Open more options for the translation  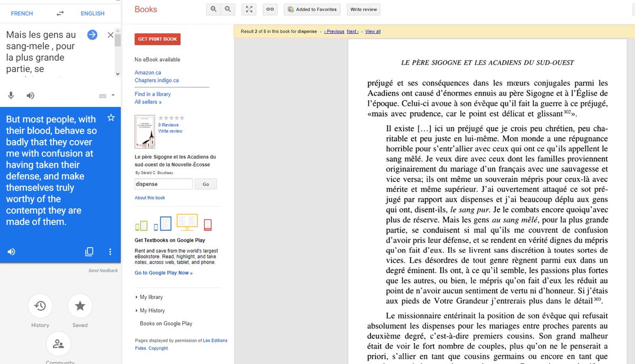click(x=110, y=252)
